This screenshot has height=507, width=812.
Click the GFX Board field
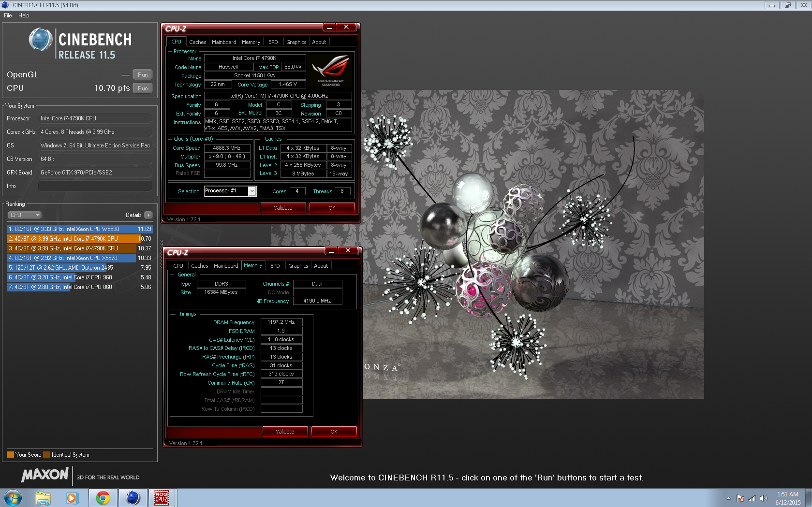(x=95, y=173)
